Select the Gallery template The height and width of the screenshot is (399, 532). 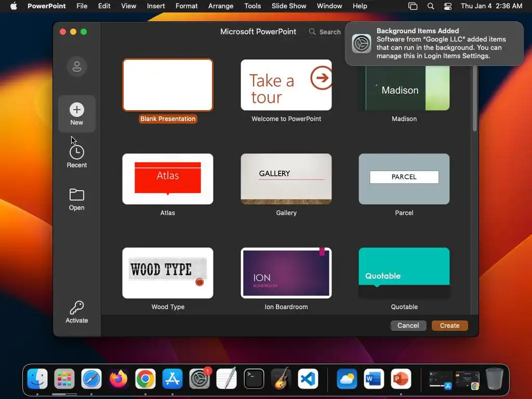[x=286, y=179]
